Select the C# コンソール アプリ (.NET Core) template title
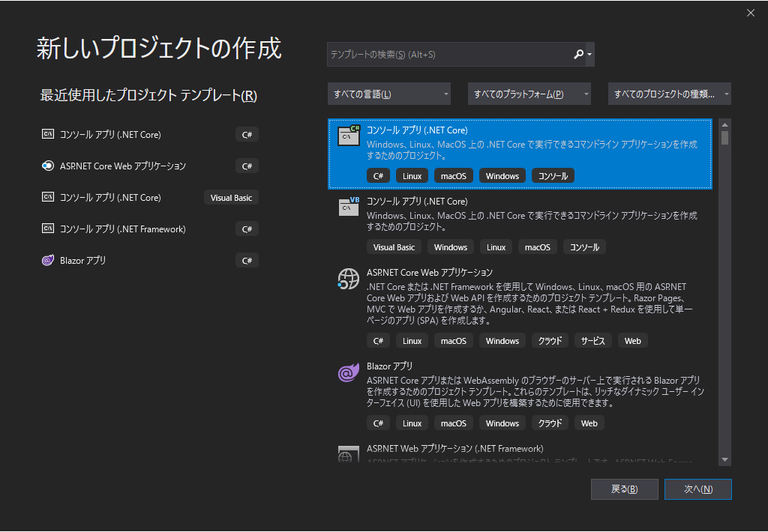 (417, 130)
